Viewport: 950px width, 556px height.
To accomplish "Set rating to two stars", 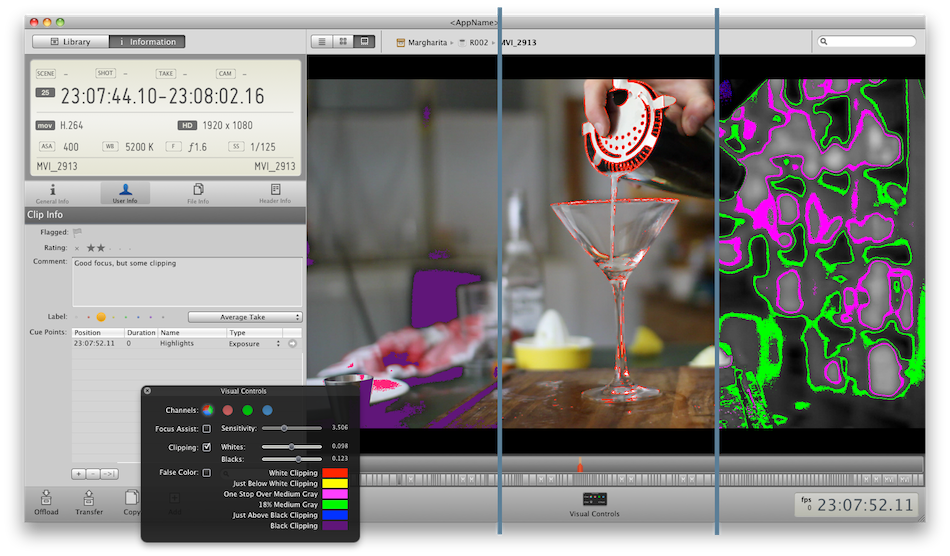I will click(101, 248).
